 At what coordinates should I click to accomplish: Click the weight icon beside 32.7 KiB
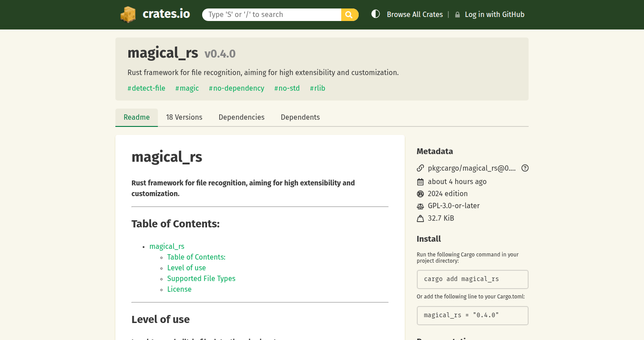420,218
